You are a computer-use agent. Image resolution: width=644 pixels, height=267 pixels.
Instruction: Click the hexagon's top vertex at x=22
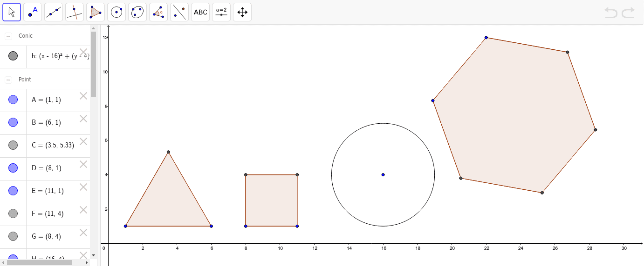pyautogui.click(x=486, y=38)
